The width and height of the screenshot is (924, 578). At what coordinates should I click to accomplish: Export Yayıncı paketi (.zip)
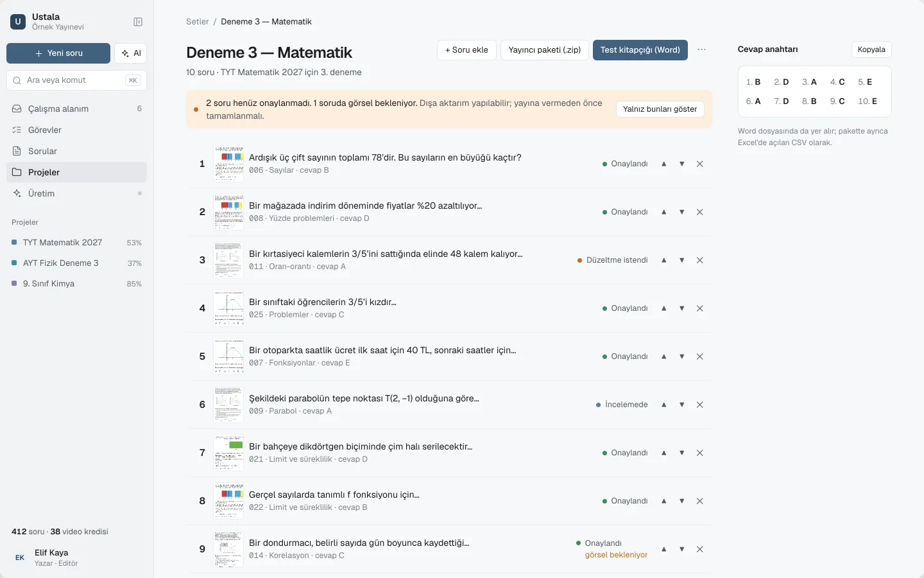point(545,50)
